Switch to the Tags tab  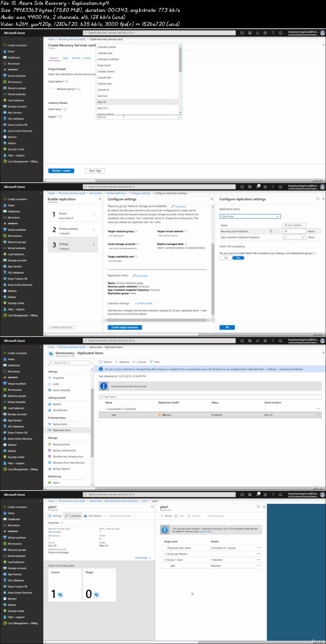65,58
